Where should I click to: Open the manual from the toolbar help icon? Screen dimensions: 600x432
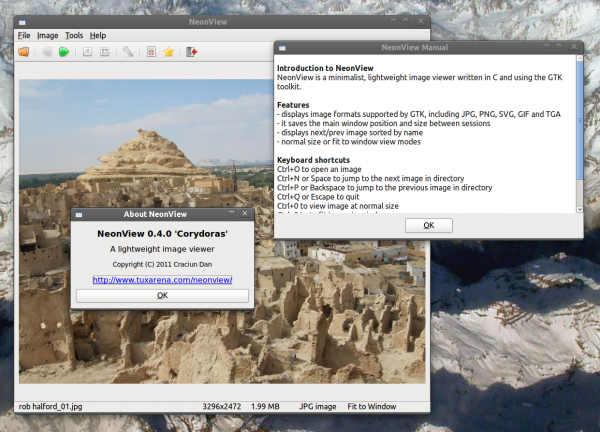[151, 52]
